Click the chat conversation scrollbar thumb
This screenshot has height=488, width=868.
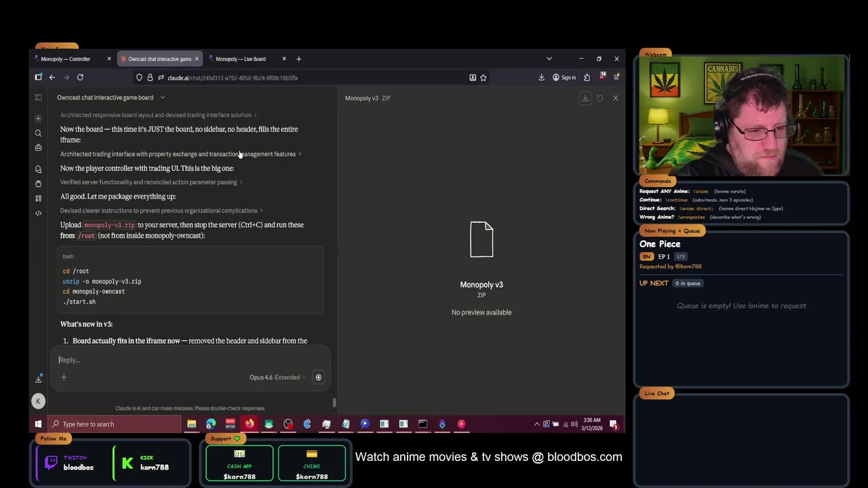coord(334,403)
